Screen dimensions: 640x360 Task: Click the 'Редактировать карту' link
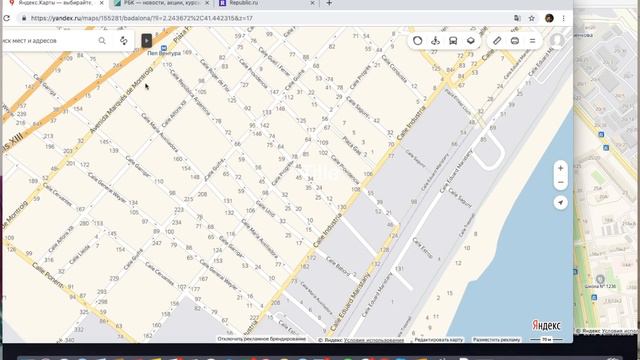coord(439,340)
